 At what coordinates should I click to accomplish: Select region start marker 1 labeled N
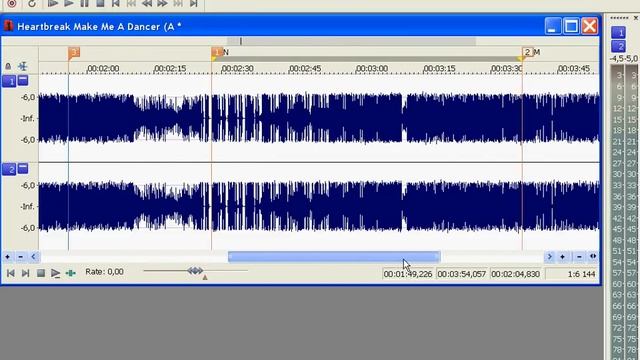tap(217, 53)
